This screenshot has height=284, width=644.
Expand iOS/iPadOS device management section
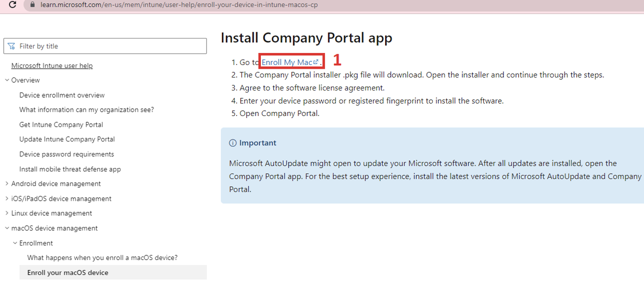tap(7, 198)
